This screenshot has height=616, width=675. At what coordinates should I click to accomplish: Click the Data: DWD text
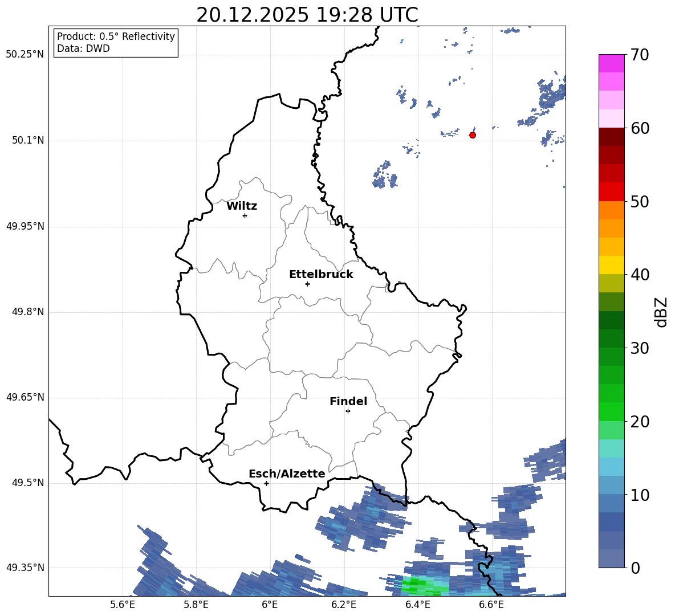83,48
